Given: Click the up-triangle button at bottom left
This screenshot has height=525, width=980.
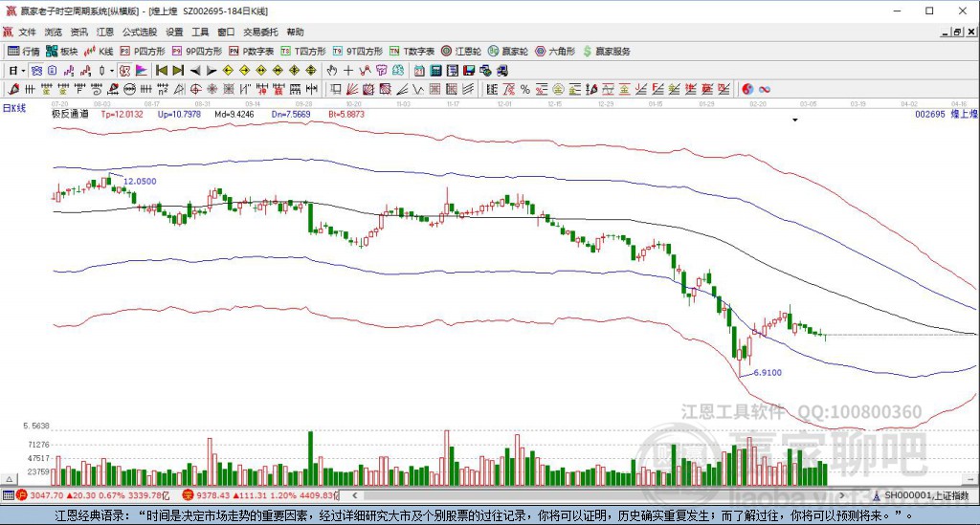Looking at the screenshot, I should point(9,480).
